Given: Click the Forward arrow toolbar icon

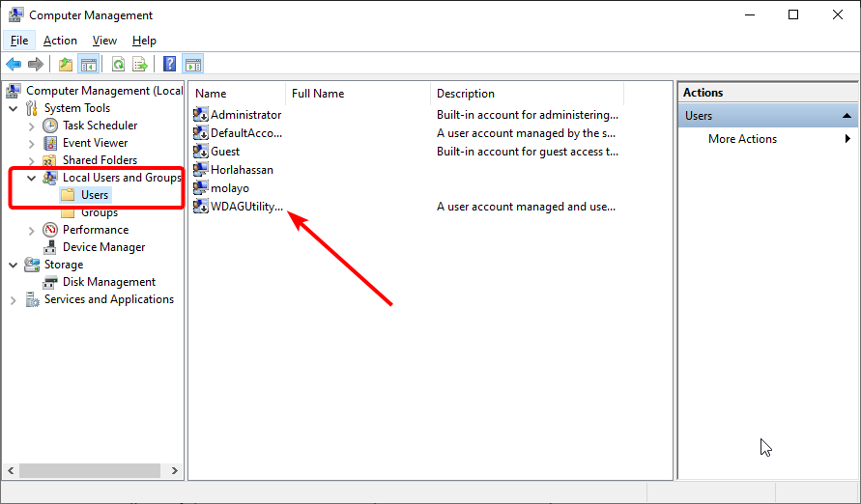Looking at the screenshot, I should (35, 64).
